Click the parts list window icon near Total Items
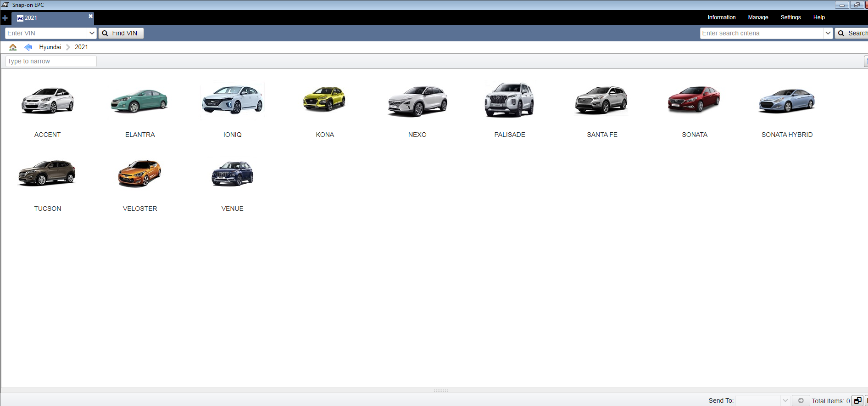This screenshot has height=406, width=868. (x=857, y=400)
